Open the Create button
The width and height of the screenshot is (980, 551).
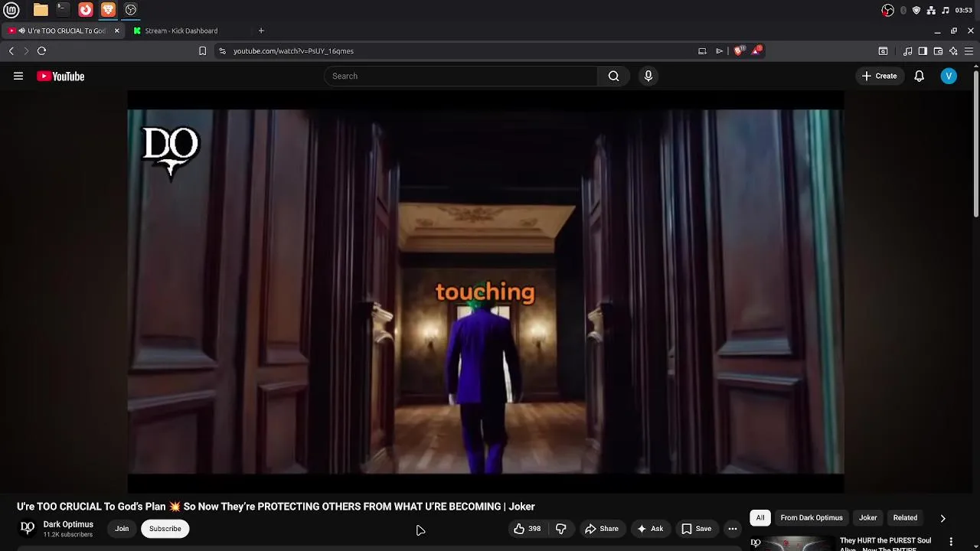tap(879, 76)
